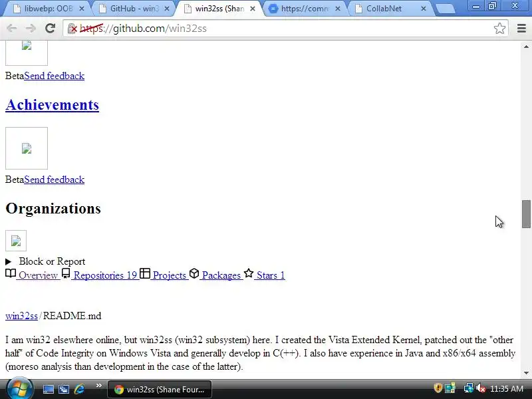Screen dimensions: 532x399
Task: Bookmark this page with the star icon
Action: pos(499,29)
